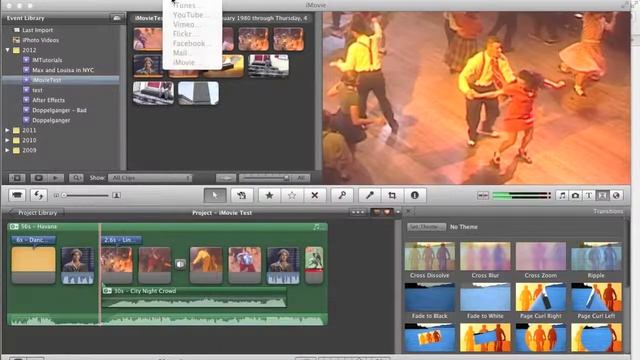Viewport: 640px width, 360px height.
Task: Open the inspector info button
Action: pos(415,196)
